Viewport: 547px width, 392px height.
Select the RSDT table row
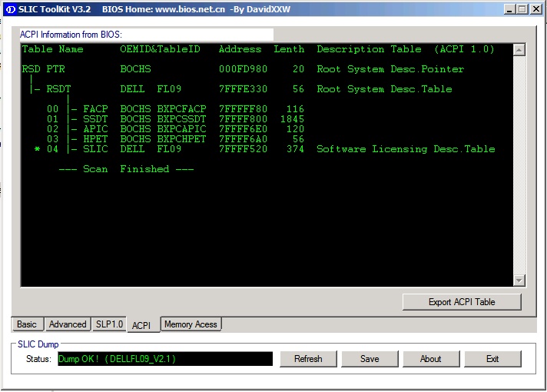[x=240, y=89]
